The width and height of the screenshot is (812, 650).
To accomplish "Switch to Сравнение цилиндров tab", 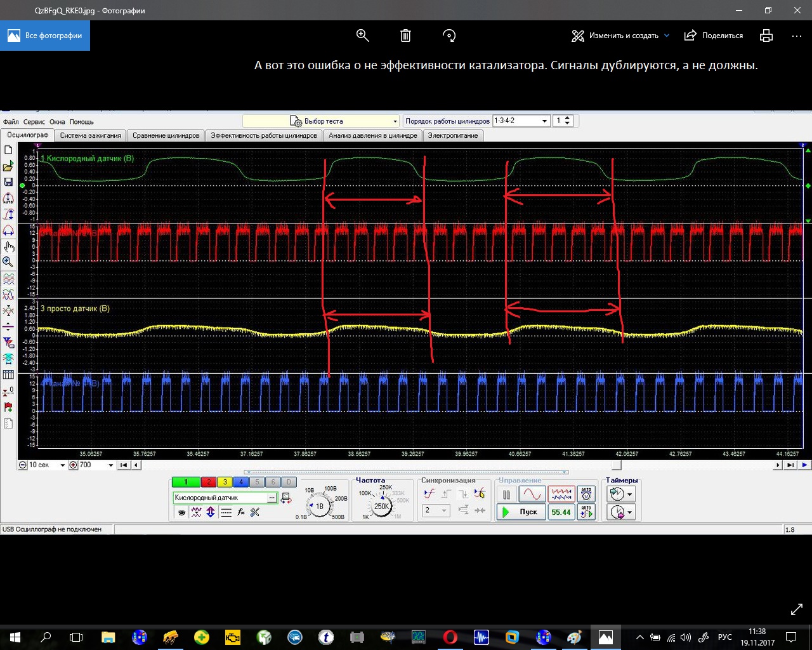I will pos(166,135).
